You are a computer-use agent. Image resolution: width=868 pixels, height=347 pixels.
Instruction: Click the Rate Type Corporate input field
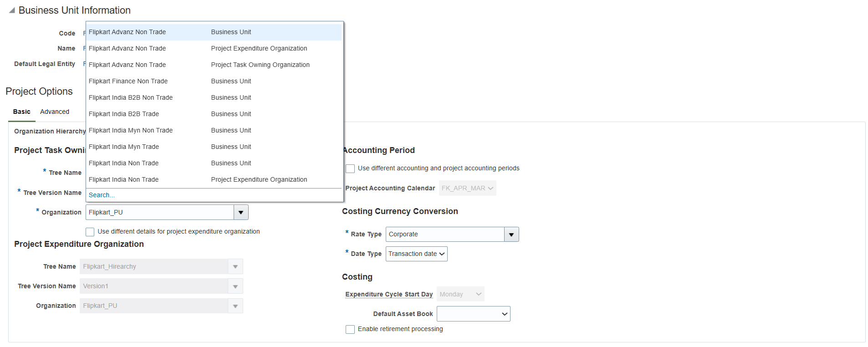click(445, 234)
